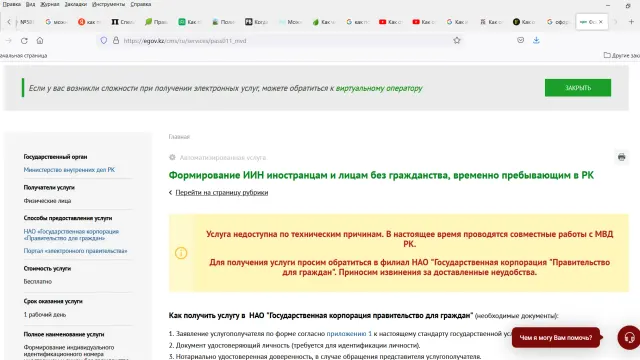Open the 'Другие закладки' bookmarks folder

point(621,55)
